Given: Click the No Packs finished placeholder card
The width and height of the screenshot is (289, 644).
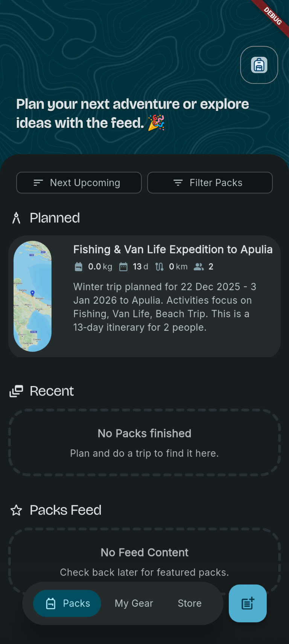Looking at the screenshot, I should click(x=144, y=442).
